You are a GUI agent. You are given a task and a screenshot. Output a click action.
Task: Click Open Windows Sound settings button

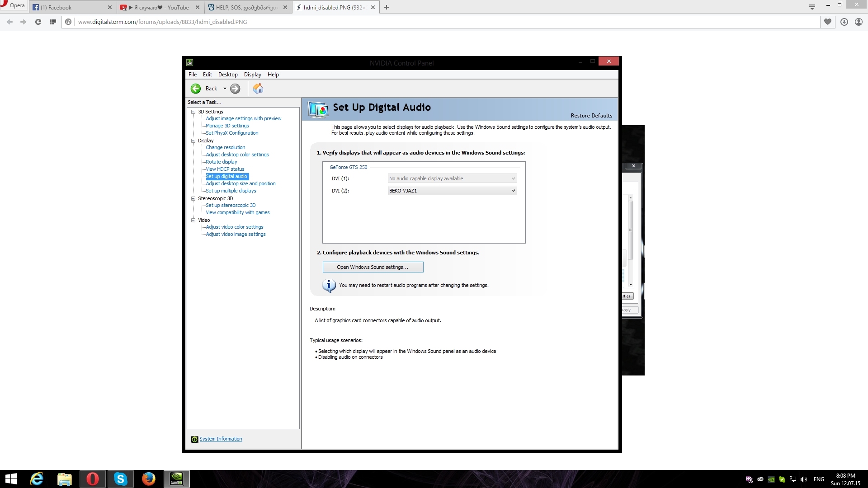click(x=373, y=267)
